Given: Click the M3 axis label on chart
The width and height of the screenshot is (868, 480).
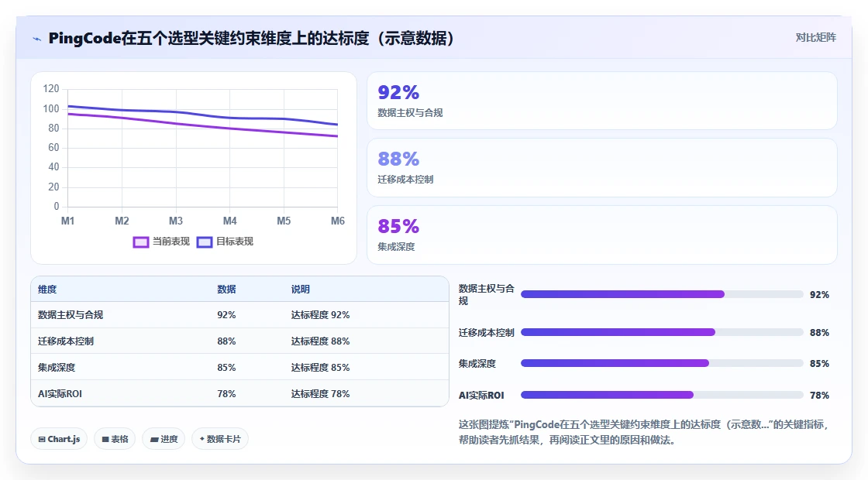Looking at the screenshot, I should [175, 221].
